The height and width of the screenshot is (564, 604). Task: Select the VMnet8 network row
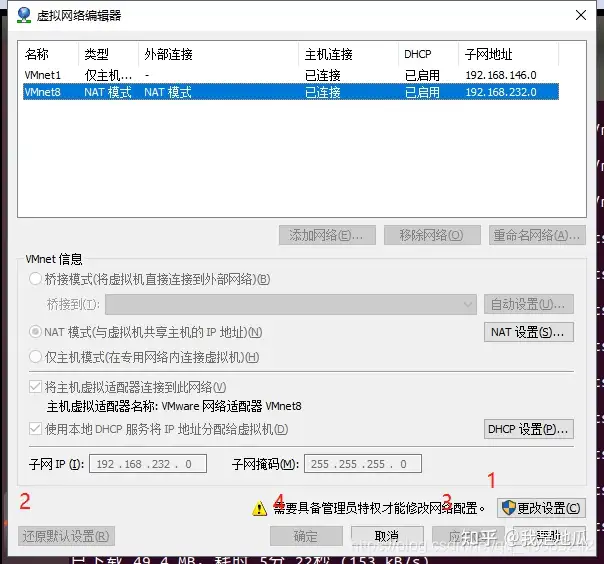pos(291,92)
